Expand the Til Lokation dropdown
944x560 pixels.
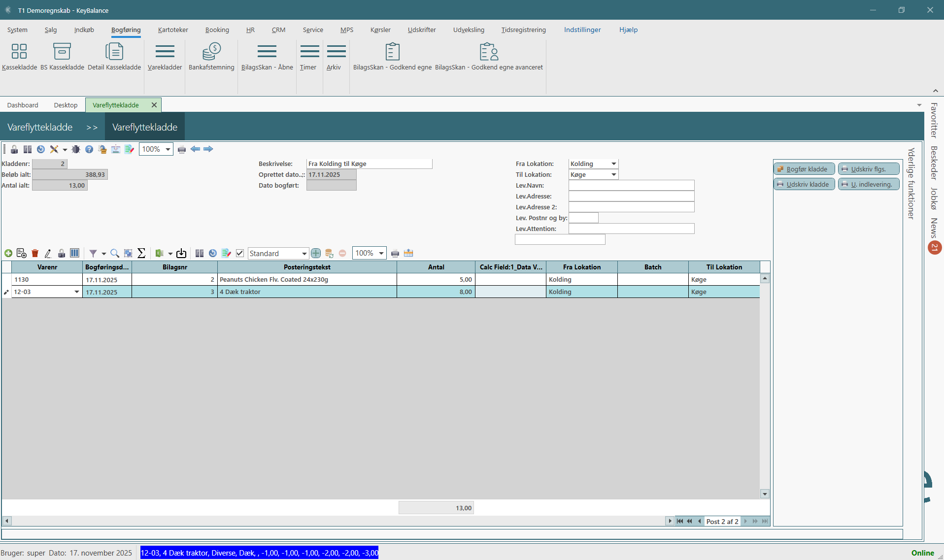pyautogui.click(x=613, y=174)
